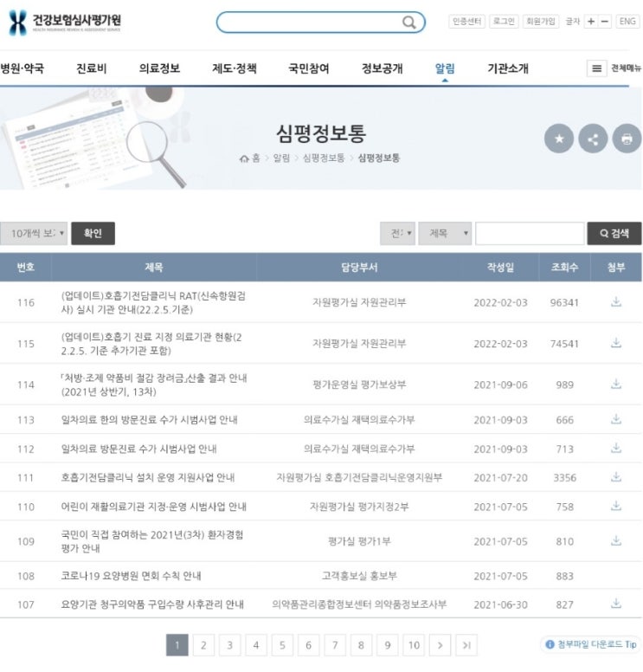Click the 로그인 login button
The width and height of the screenshot is (643, 672).
[504, 21]
